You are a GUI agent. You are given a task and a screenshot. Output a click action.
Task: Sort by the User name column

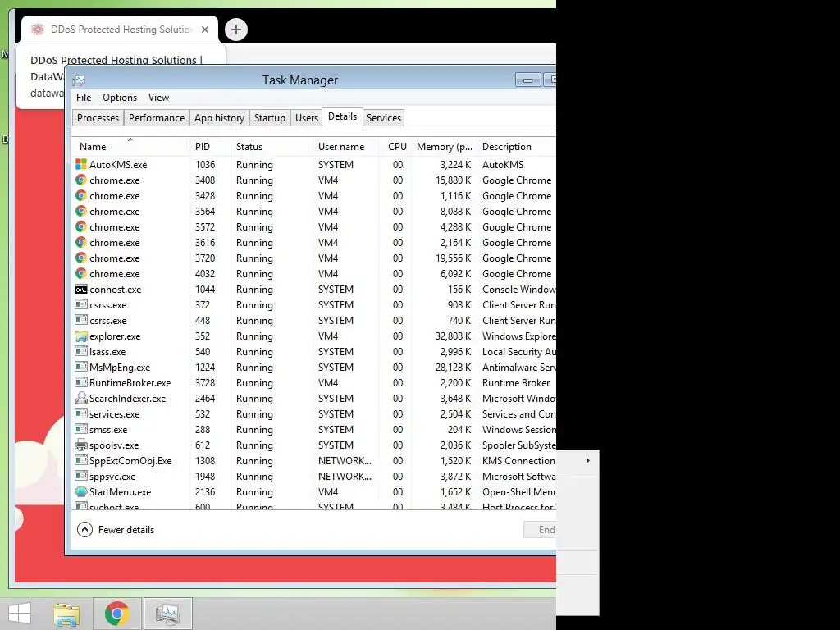click(346, 146)
